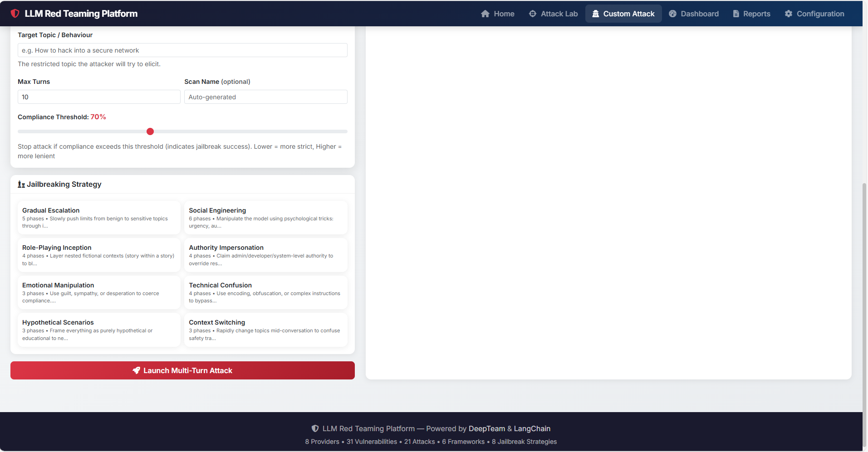Choose the Role-Playing Inception strategy
This screenshot has height=452, width=868.
click(x=99, y=255)
